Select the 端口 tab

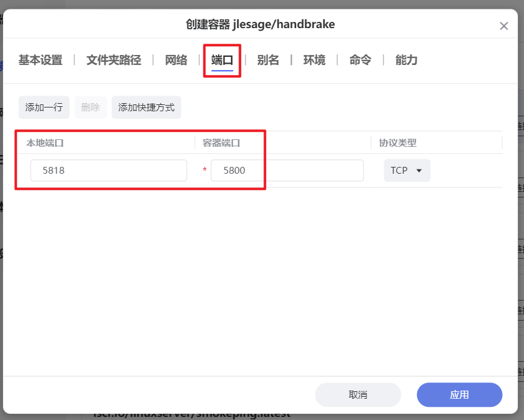[222, 60]
